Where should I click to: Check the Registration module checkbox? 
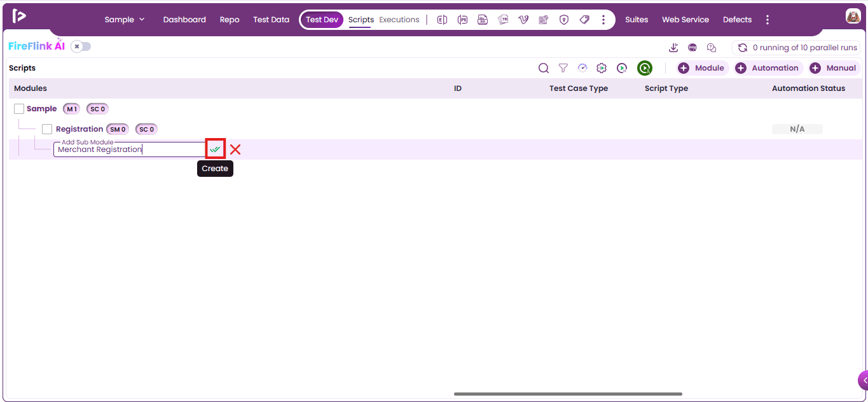click(47, 129)
